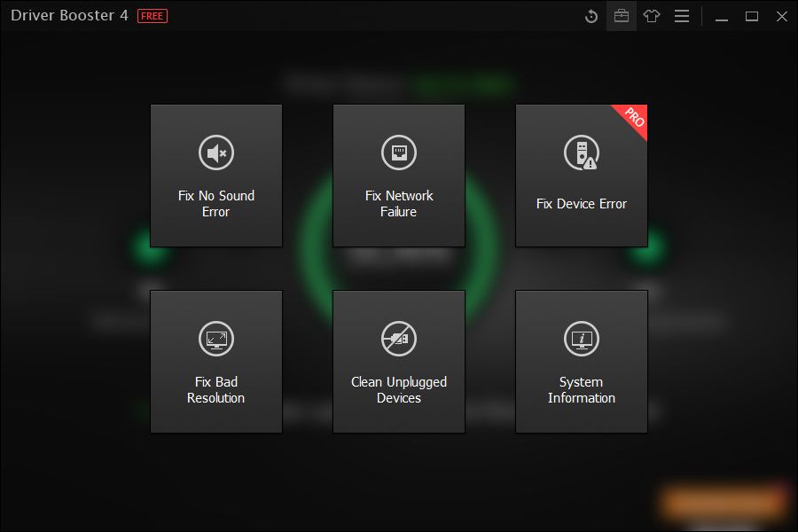Open the Fix Network Failure tool
This screenshot has height=532, width=798.
(x=398, y=176)
